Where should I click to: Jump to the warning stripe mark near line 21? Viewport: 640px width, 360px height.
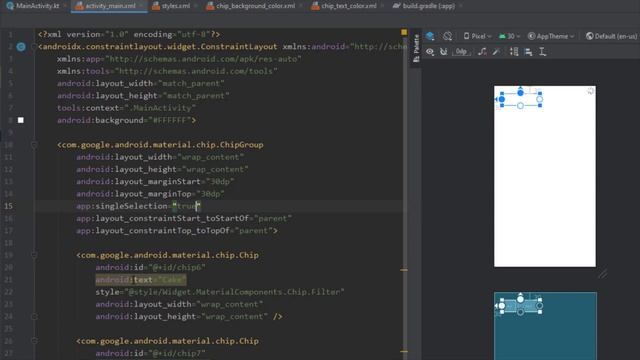(x=404, y=270)
